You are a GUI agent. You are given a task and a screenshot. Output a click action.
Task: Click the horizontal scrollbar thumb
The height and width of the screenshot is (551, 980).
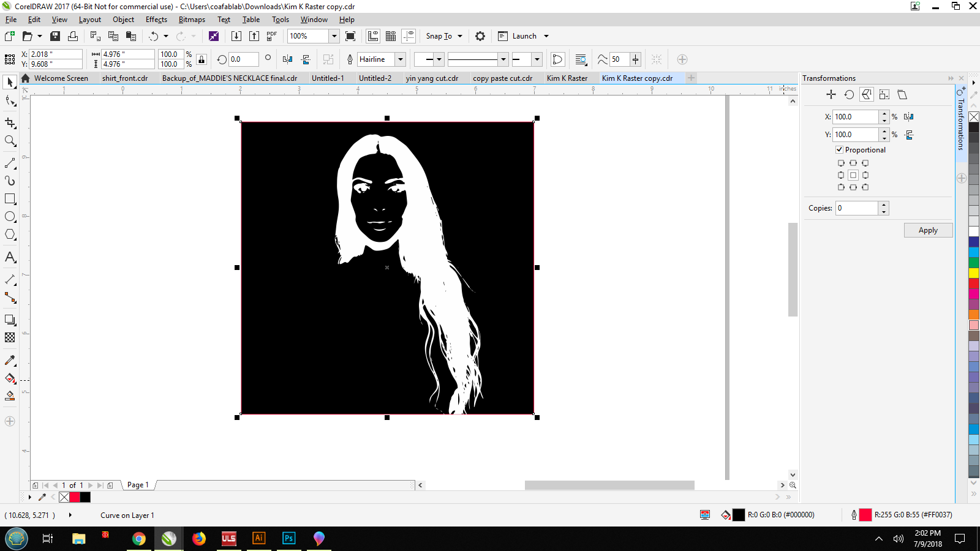[x=609, y=485]
